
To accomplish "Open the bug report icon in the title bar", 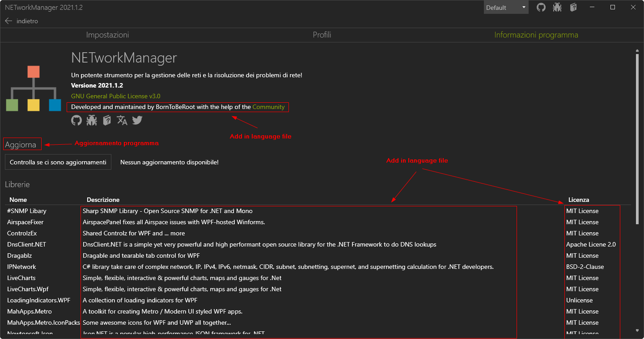I will tap(557, 7).
